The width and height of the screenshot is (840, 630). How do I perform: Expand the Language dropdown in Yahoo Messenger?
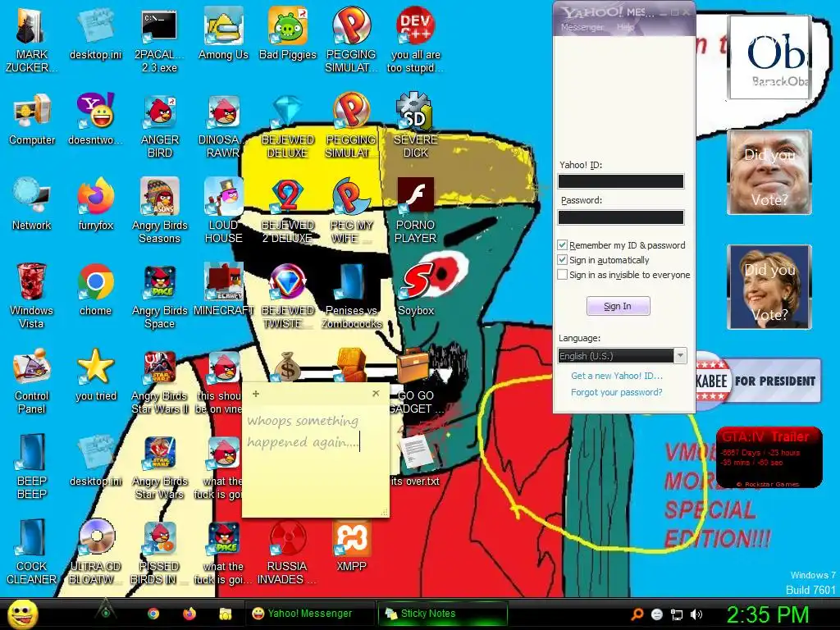(x=680, y=356)
